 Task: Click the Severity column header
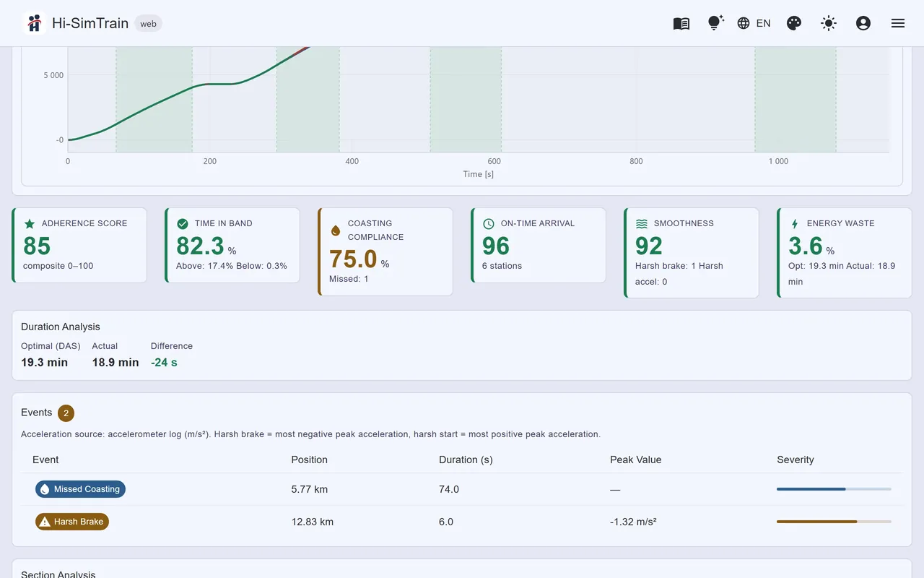pyautogui.click(x=796, y=460)
